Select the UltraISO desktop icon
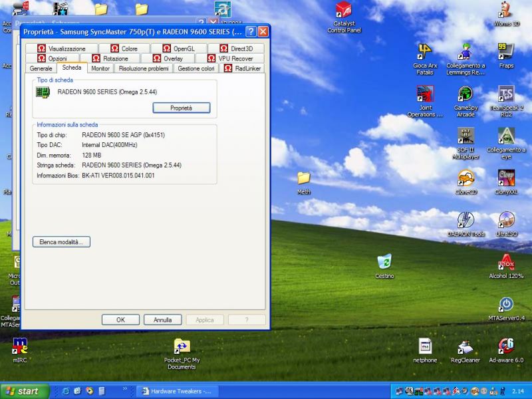 click(x=506, y=224)
